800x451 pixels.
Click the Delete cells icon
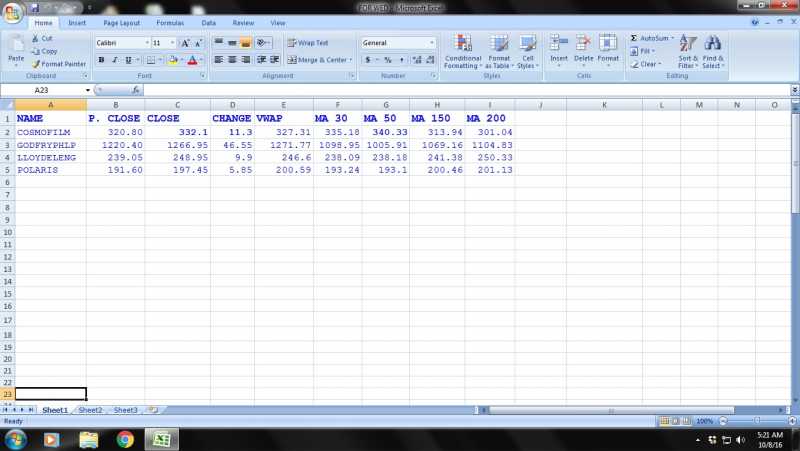click(x=583, y=44)
